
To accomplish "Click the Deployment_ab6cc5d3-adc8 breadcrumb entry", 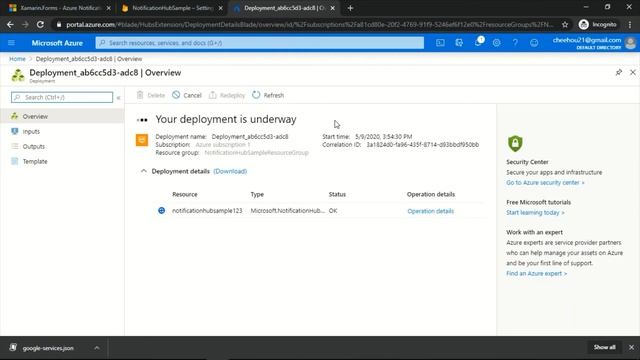I will [x=89, y=59].
